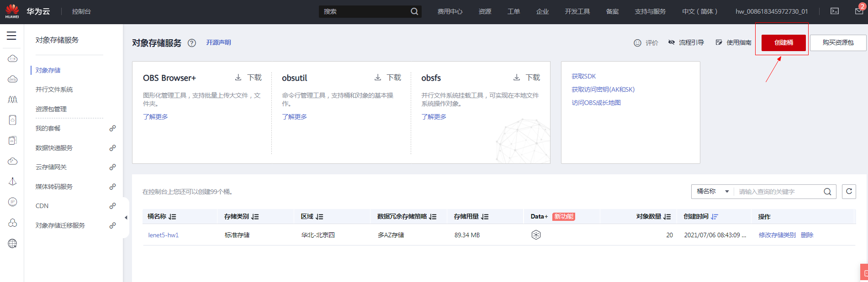
Task: Sort the table by 区域 column
Action: tap(319, 217)
